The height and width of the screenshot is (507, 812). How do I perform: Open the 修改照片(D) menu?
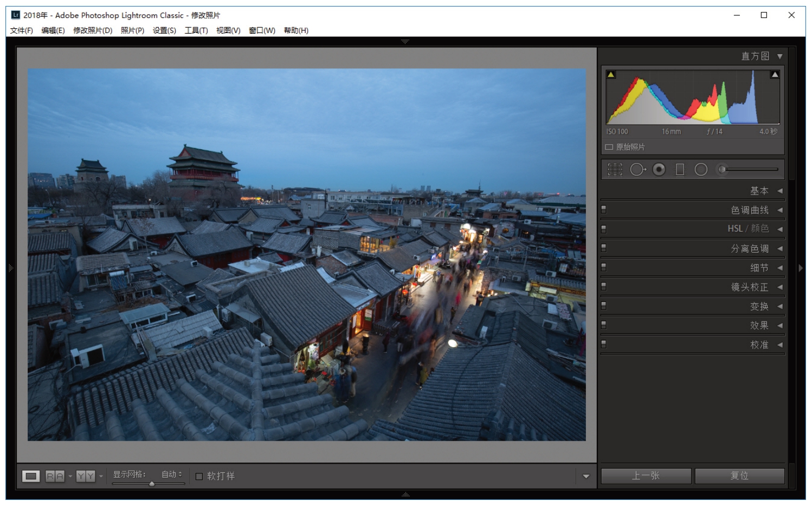(93, 30)
